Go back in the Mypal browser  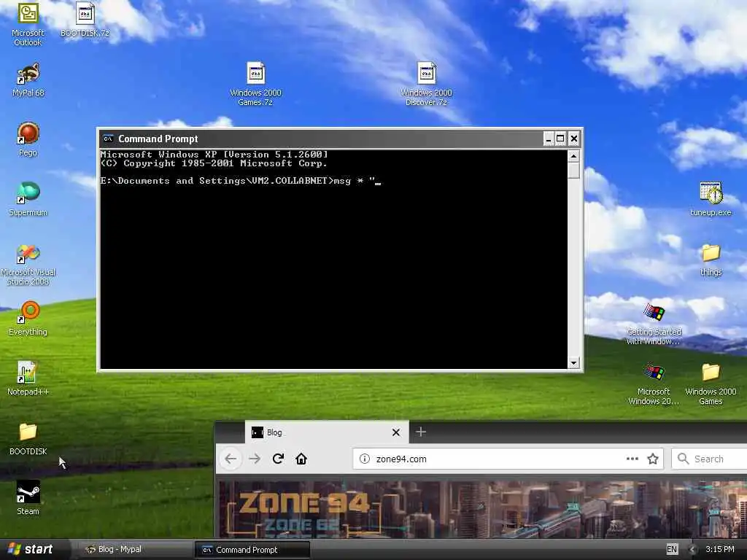[231, 459]
